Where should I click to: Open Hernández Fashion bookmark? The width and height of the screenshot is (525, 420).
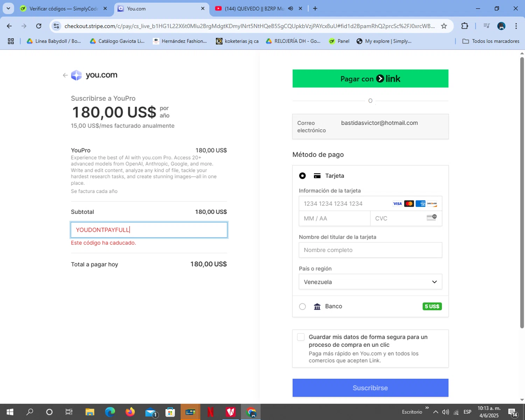[180, 41]
